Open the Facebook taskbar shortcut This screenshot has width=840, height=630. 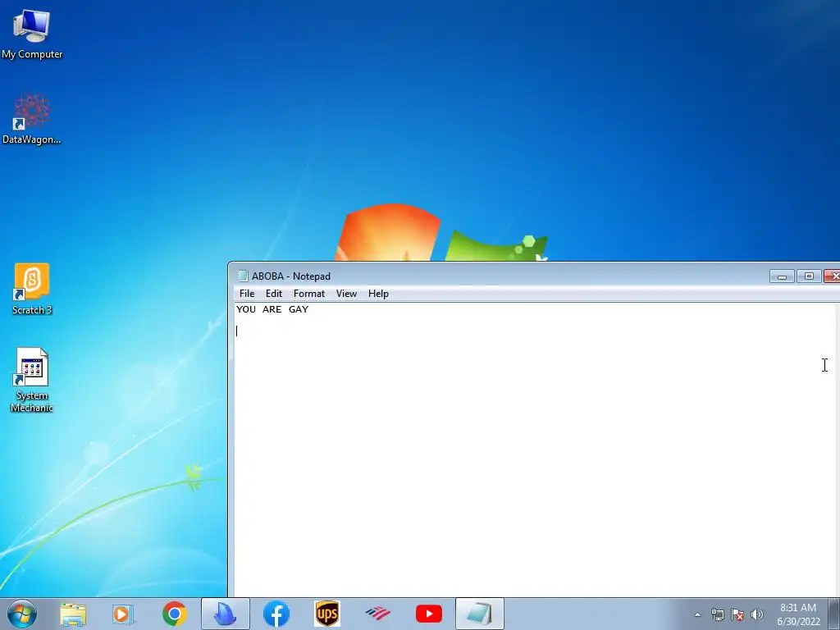(276, 614)
